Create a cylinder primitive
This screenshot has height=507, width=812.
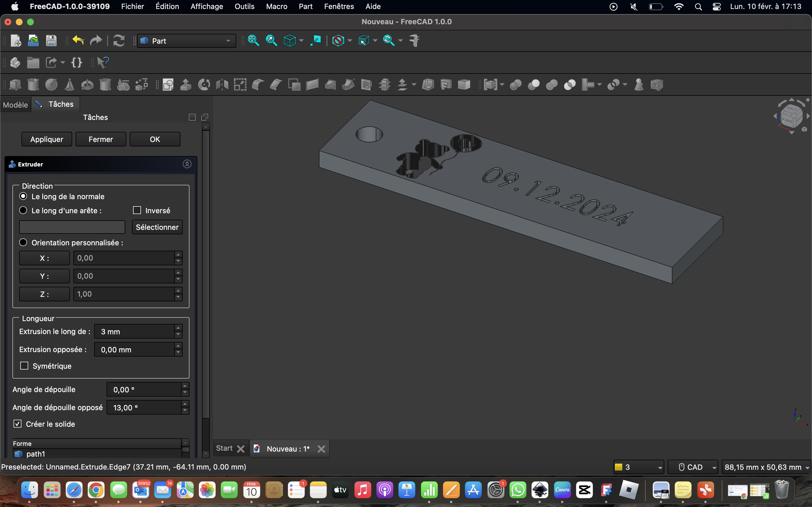pos(33,84)
